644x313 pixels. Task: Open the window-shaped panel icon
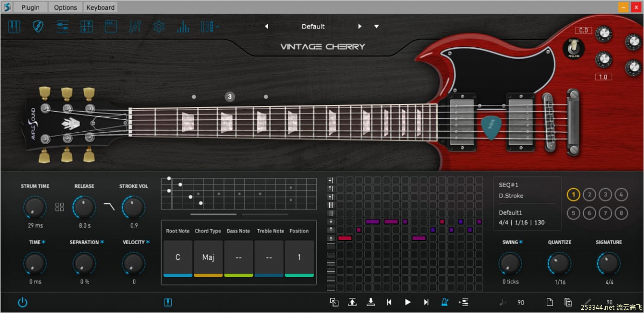click(x=111, y=27)
